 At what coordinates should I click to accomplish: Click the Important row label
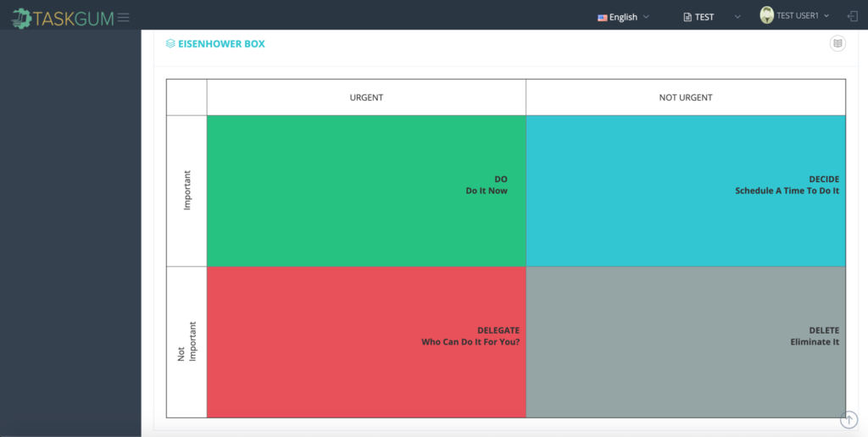(x=187, y=191)
